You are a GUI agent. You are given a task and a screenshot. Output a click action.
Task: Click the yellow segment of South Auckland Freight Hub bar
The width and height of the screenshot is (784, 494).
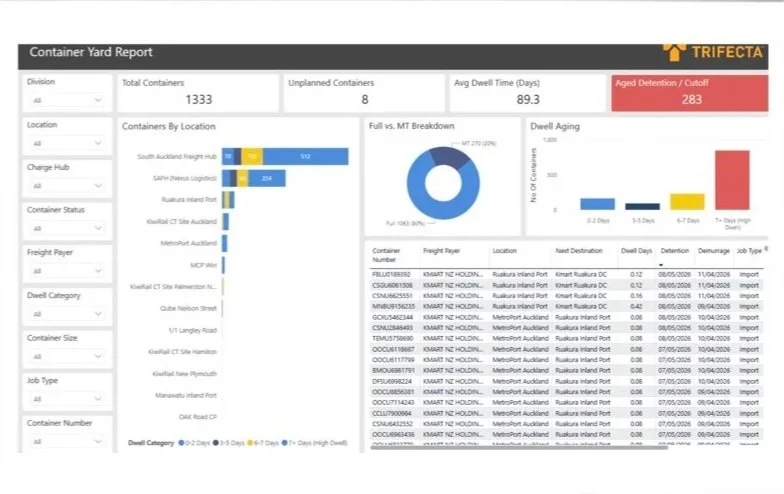(252, 156)
